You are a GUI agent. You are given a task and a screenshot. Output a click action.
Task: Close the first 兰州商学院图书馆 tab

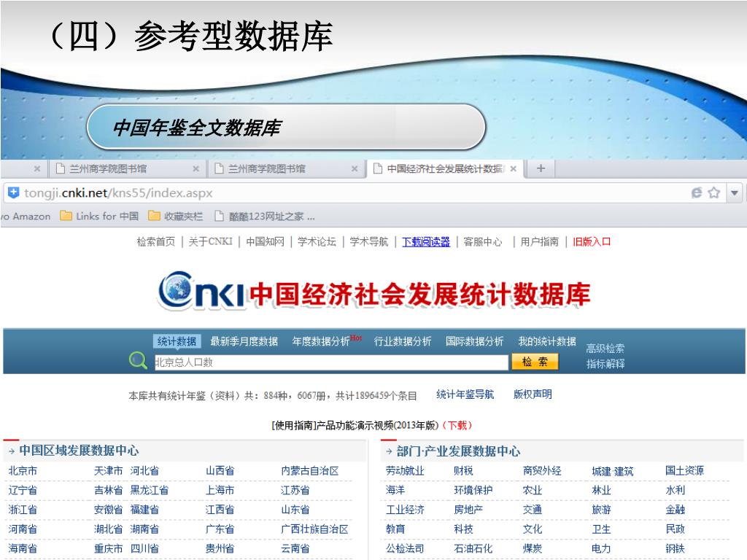pos(196,168)
